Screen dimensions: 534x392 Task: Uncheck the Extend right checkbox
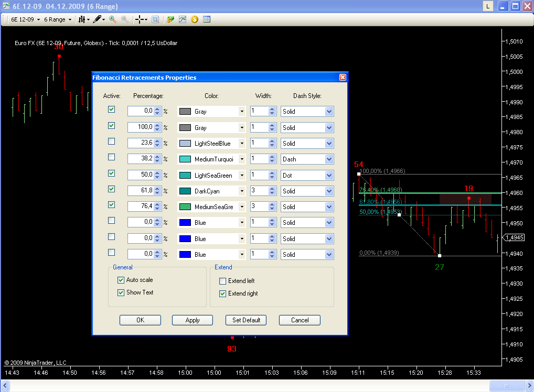pos(223,293)
